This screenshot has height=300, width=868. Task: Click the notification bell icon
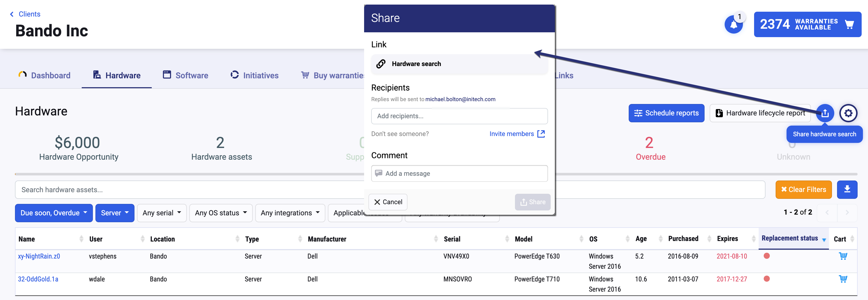(733, 25)
